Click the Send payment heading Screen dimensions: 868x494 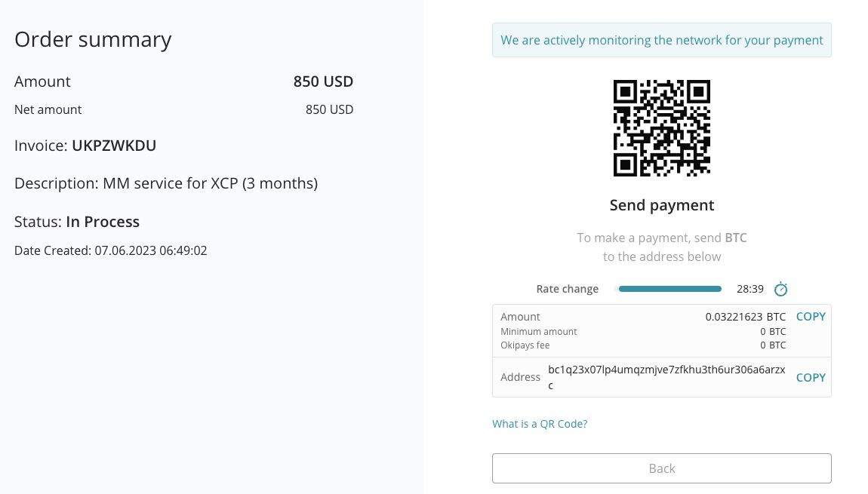tap(661, 205)
